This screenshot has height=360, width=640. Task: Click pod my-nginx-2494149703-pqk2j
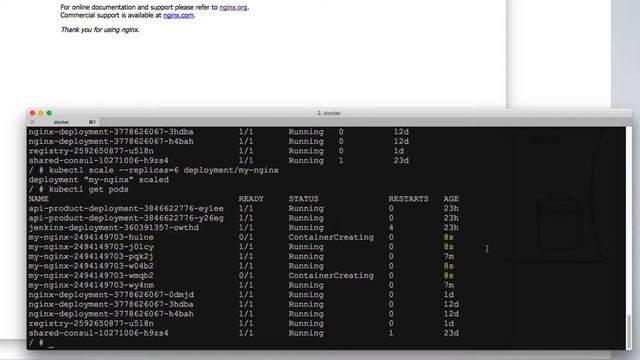pos(91,257)
